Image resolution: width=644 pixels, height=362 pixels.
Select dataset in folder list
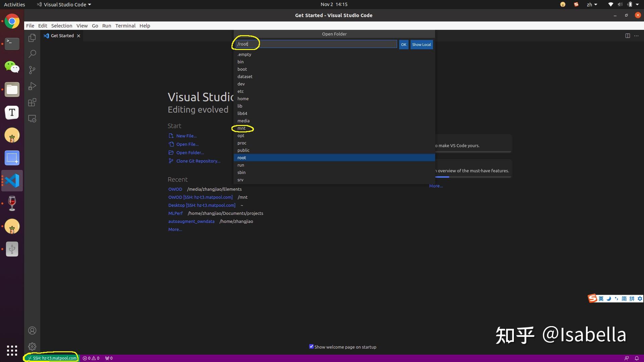point(334,76)
